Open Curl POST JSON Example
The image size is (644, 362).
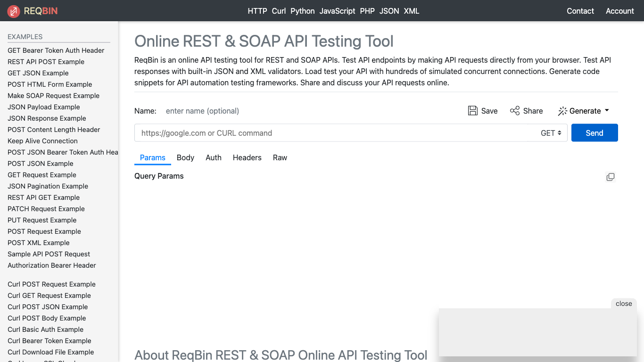[48, 307]
